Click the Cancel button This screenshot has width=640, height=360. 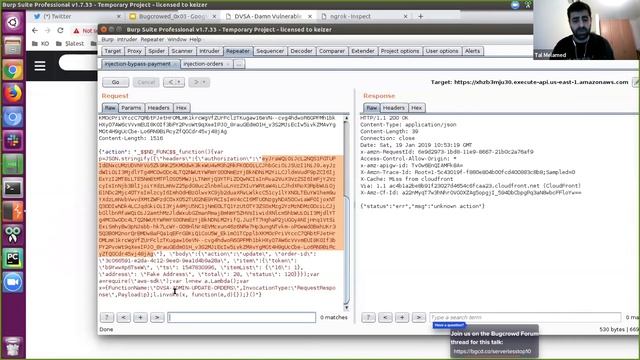[x=146, y=82]
